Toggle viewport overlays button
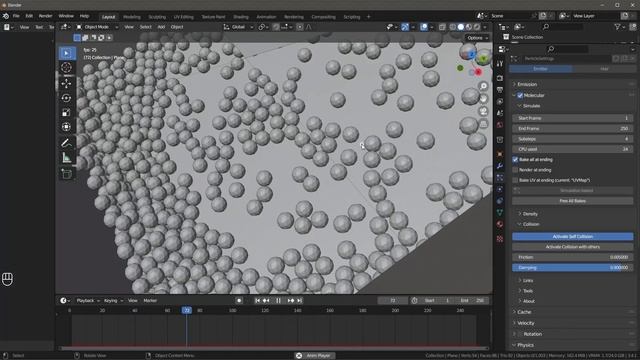Image resolution: width=640 pixels, height=360 pixels. 424,27
